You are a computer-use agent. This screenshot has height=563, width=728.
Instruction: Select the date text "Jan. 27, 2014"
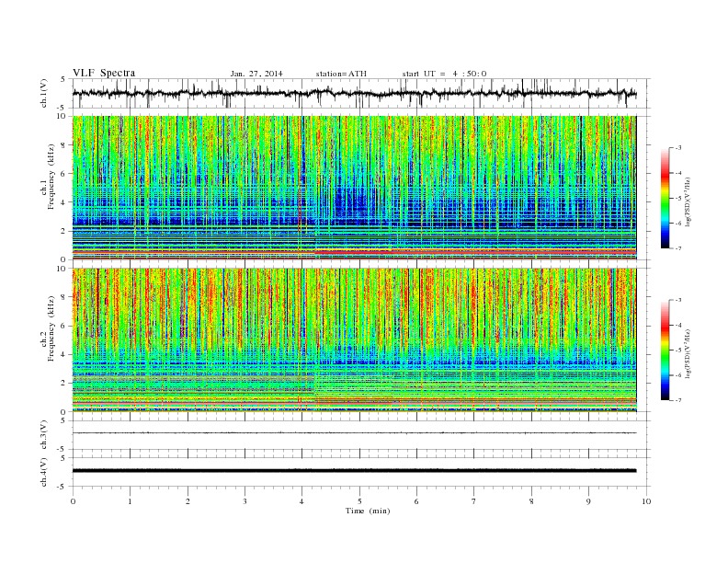click(256, 74)
